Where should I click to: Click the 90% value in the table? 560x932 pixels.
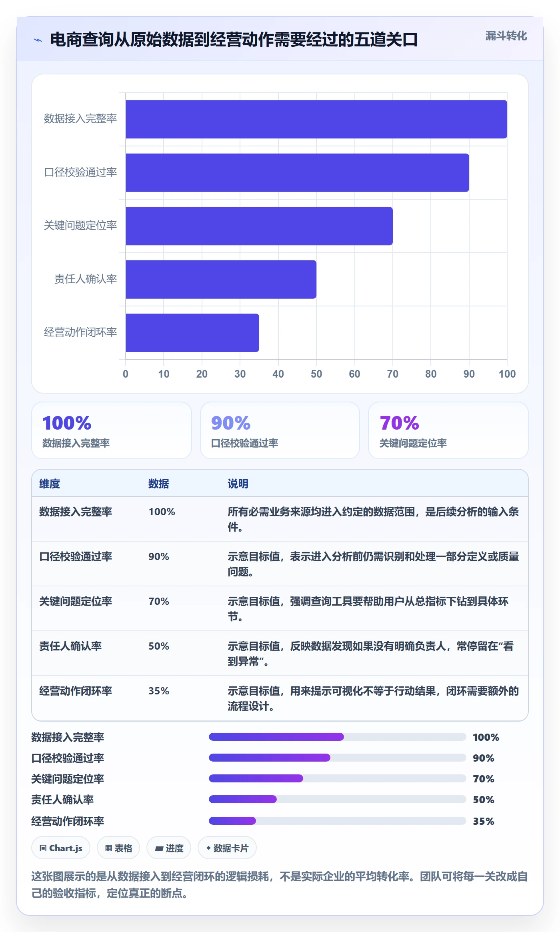pyautogui.click(x=159, y=556)
